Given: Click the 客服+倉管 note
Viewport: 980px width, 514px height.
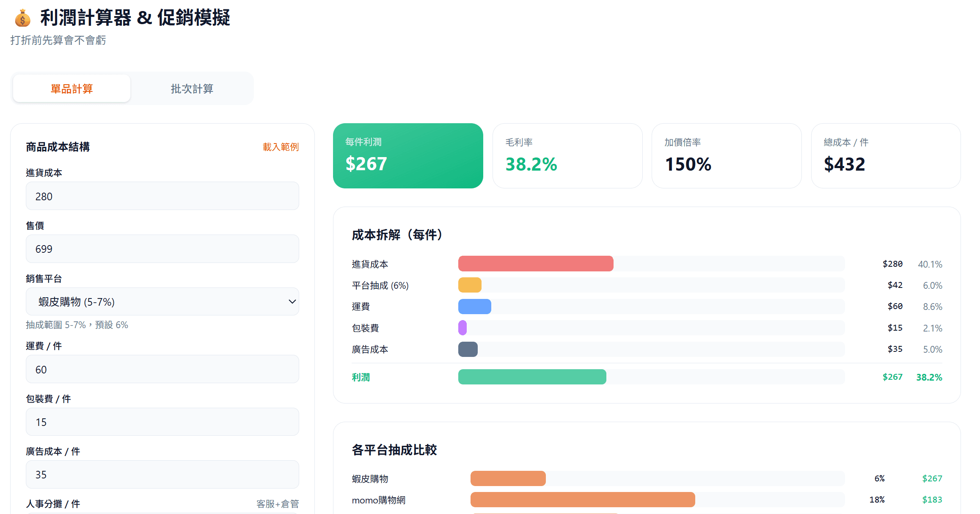Looking at the screenshot, I should pos(278,504).
